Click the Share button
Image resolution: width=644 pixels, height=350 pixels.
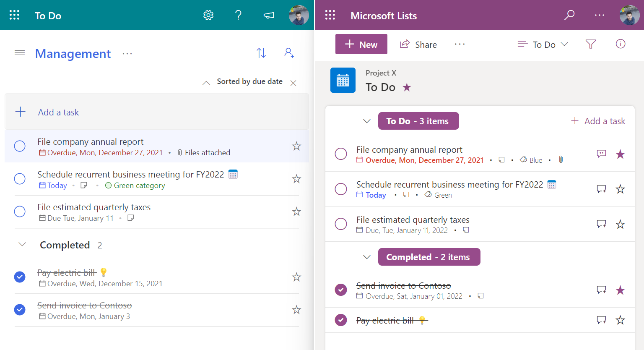tap(418, 44)
